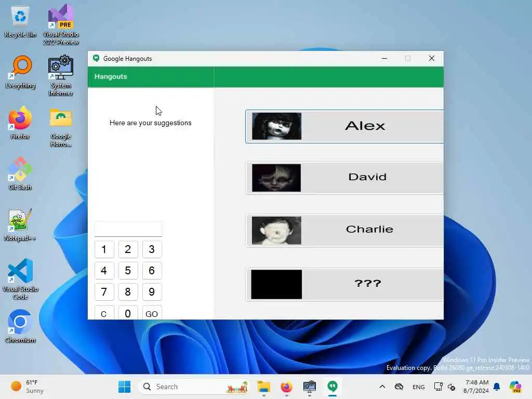Launch the Everything search shortcut
Image resolution: width=532 pixels, height=399 pixels.
click(20, 72)
